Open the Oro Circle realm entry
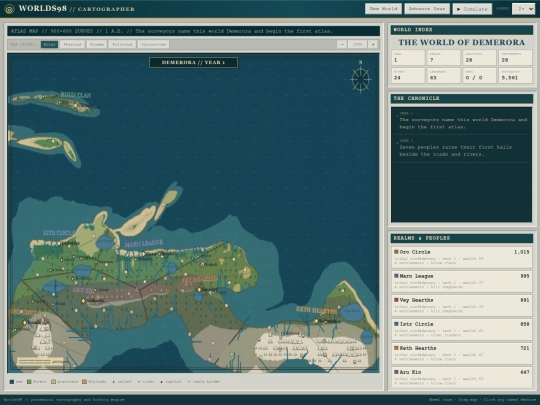 coord(462,257)
